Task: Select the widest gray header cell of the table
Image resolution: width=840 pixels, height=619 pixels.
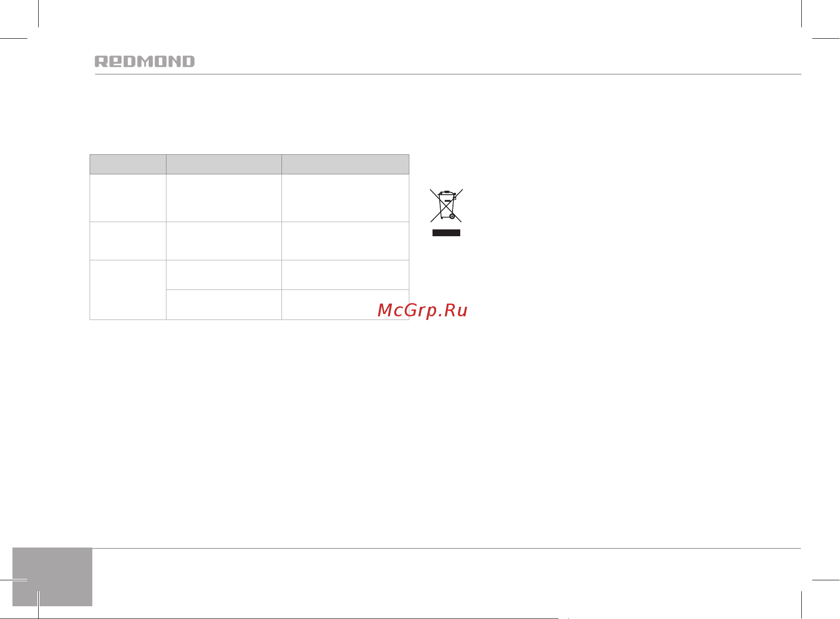Action: [345, 164]
